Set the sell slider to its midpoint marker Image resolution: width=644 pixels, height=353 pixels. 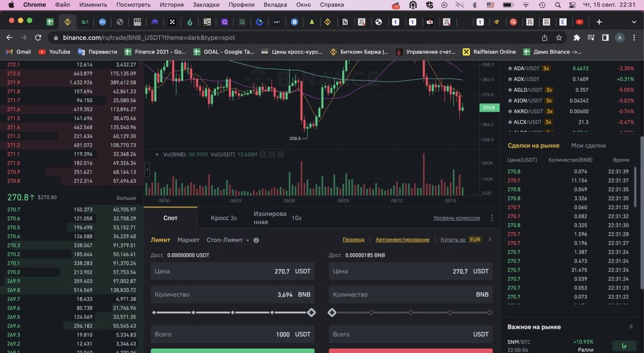[411, 312]
